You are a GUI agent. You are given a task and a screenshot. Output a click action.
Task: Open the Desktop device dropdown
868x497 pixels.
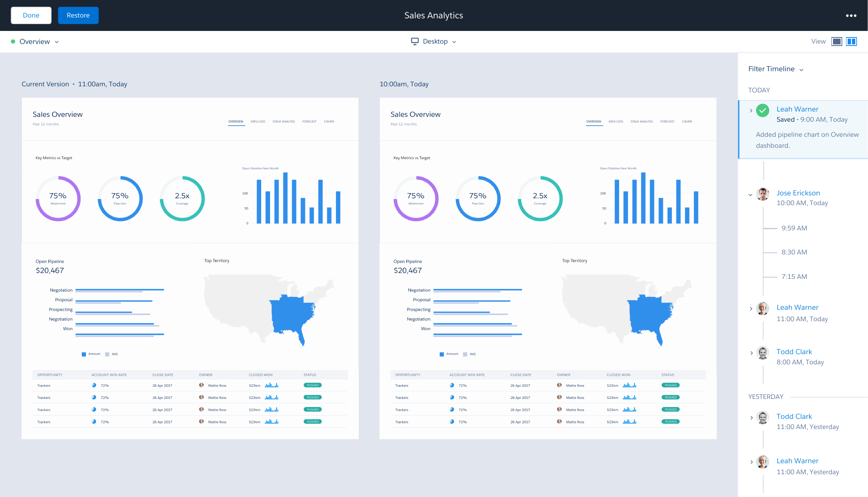[439, 42]
